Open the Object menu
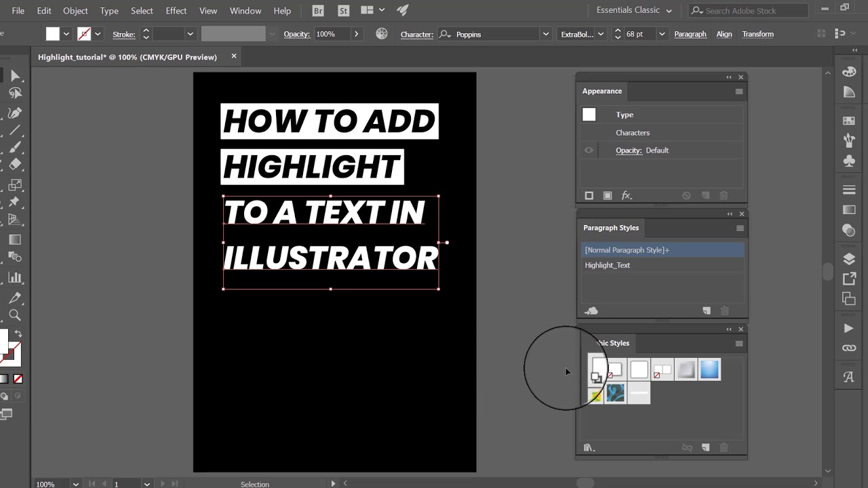The height and width of the screenshot is (488, 868). coord(75,11)
